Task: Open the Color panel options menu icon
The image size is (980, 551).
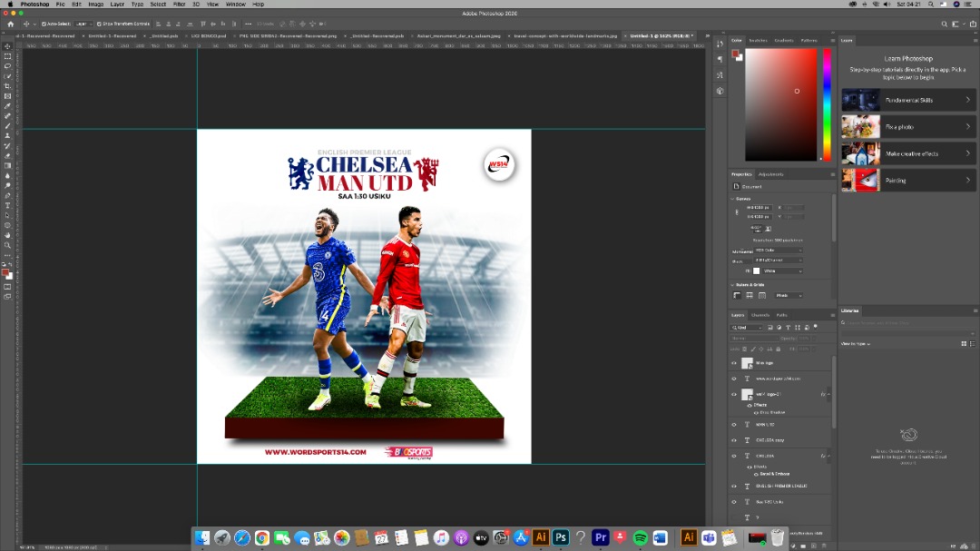Action: (832, 41)
